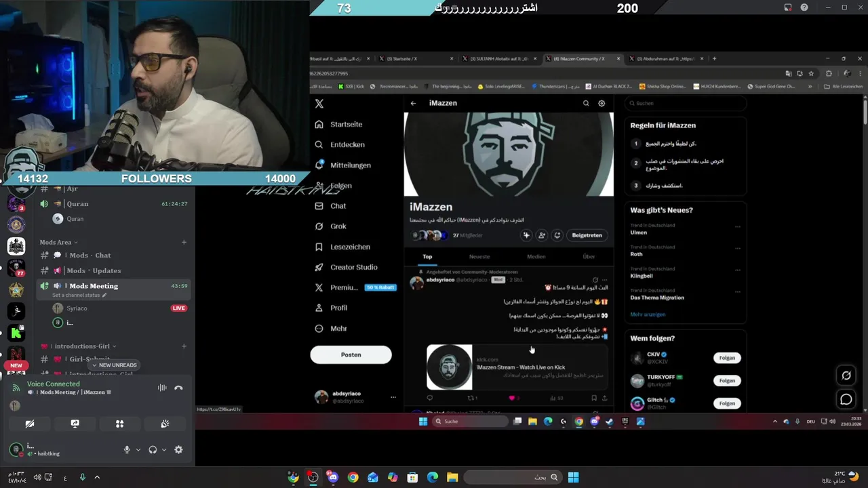Image resolution: width=868 pixels, height=488 pixels.
Task: Search within iMazzen community magnifier icon
Action: (586, 103)
